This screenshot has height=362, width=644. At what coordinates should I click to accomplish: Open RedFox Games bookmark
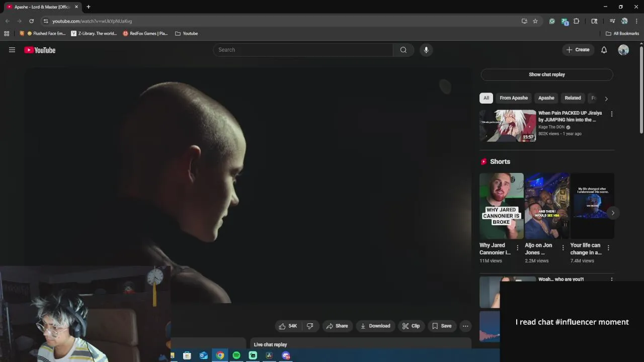(x=145, y=33)
